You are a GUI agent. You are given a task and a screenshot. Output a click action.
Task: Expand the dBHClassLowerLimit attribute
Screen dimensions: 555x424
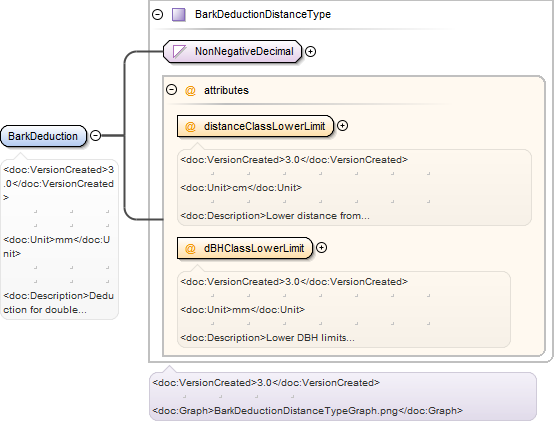[x=321, y=248]
